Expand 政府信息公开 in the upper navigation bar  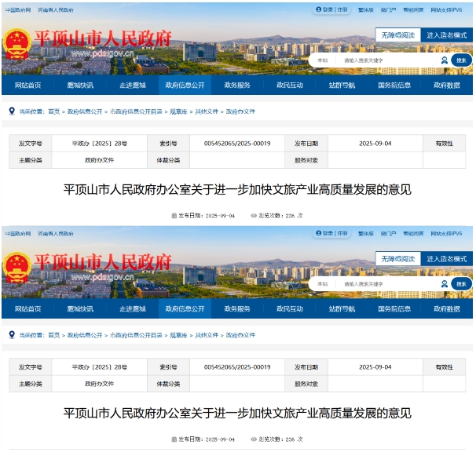click(185, 86)
